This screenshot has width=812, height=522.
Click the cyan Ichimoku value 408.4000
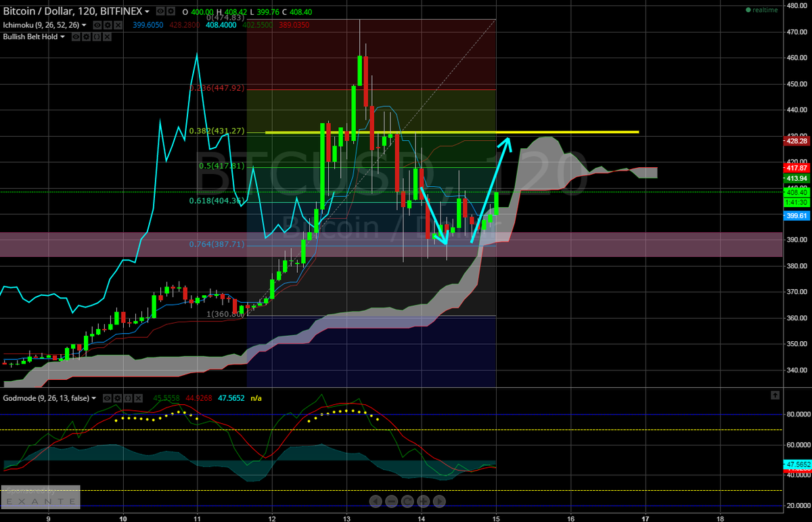pyautogui.click(x=221, y=25)
